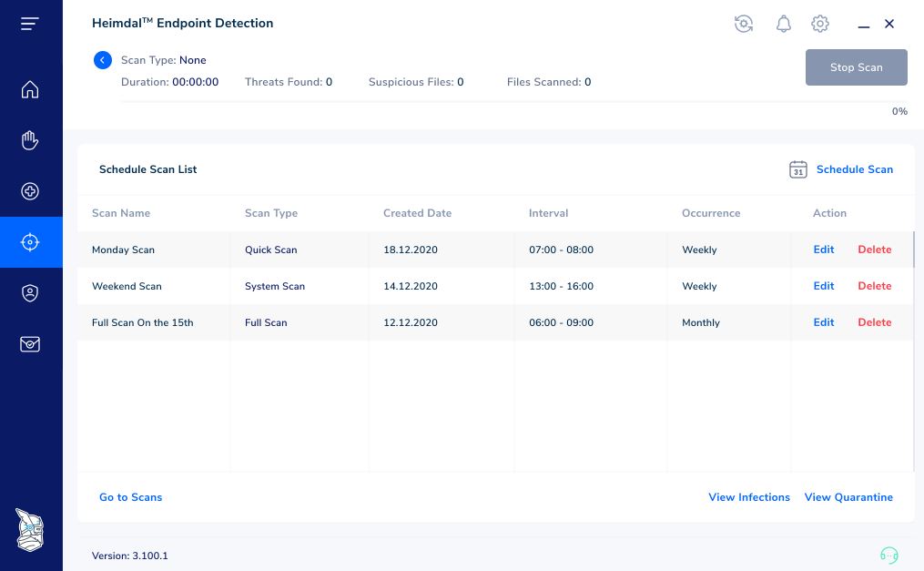Click the 06:00 - 09:00 interval
924x571 pixels.
coord(561,322)
